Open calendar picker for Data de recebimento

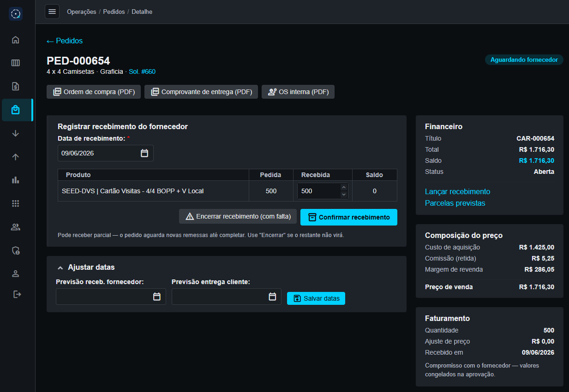144,153
